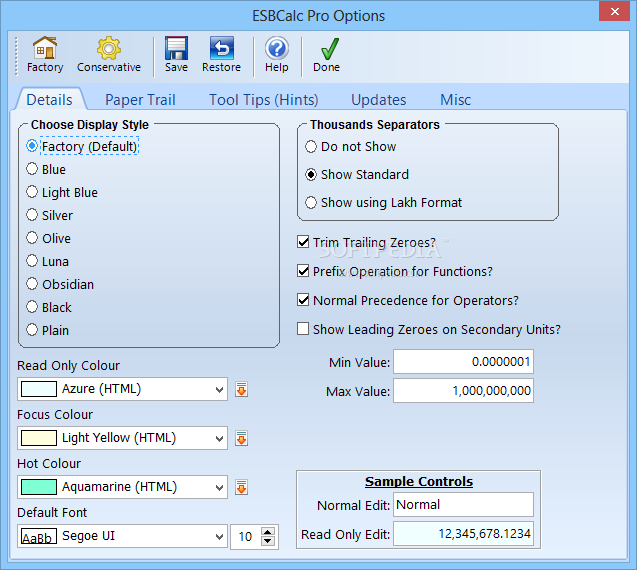
Task: Open Help with the question mark icon
Action: pos(277,48)
